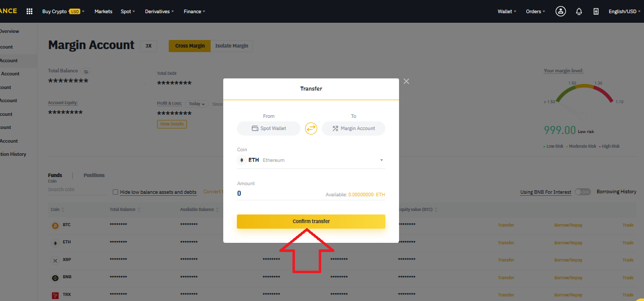Expand the Buy Crypto menu

tap(63, 11)
